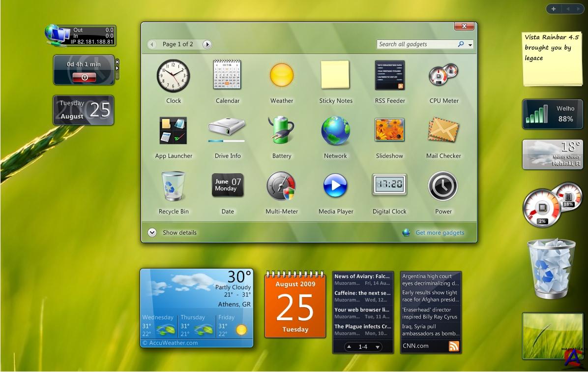
Task: Choose the CPU Meter gadget
Action: (443, 75)
